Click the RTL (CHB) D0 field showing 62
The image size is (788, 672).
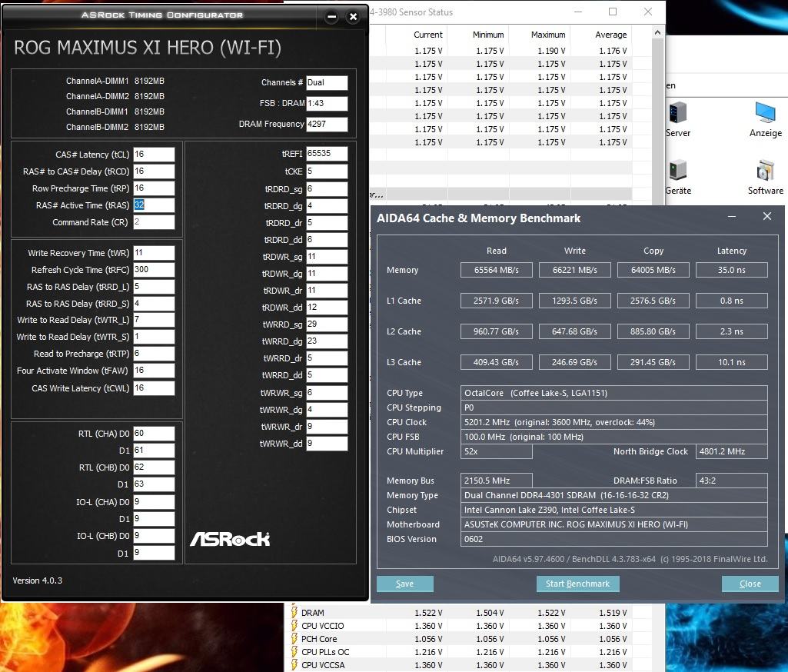[x=154, y=467]
